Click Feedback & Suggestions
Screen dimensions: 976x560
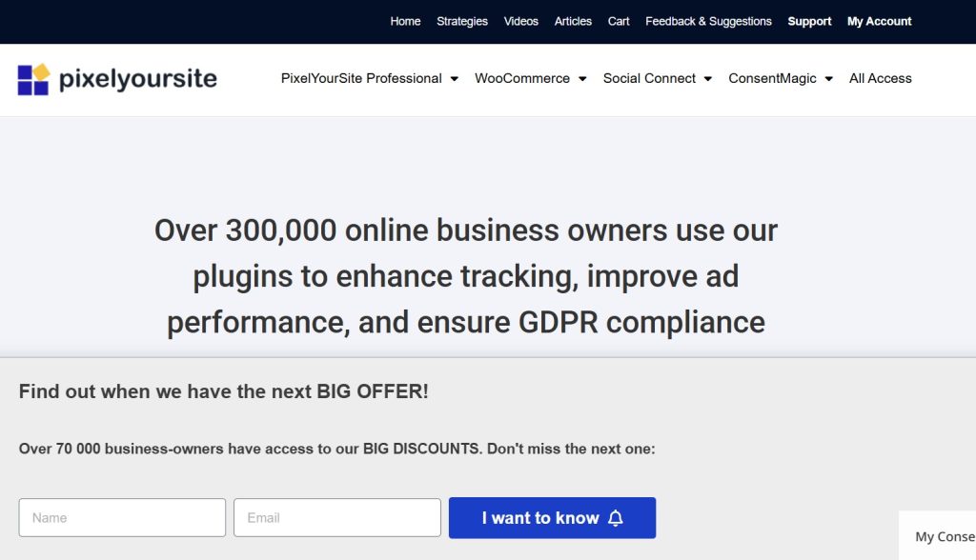708,21
